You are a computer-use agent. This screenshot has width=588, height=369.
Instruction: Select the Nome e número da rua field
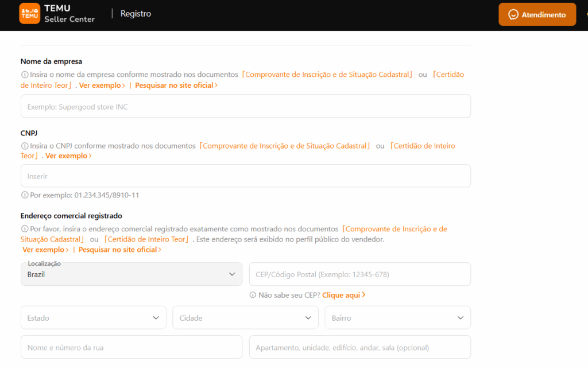[x=131, y=347]
